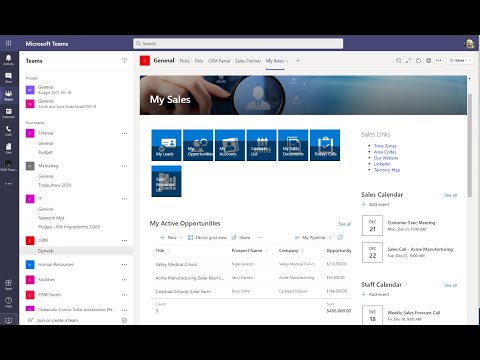Expand the New item dropdown
Image resolution: width=480 pixels, height=360 pixels.
coord(181,237)
